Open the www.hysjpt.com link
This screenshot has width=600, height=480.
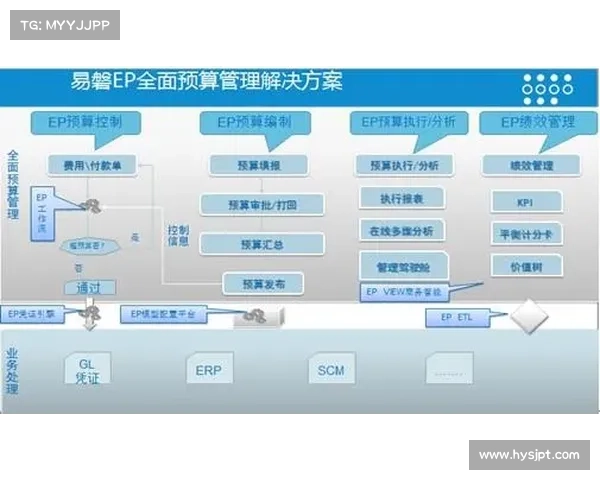[x=529, y=455]
